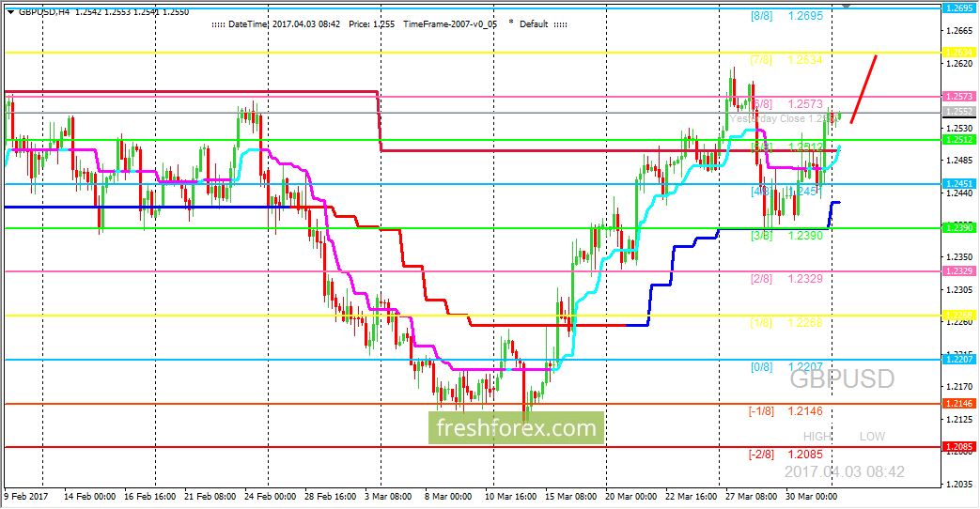The height and width of the screenshot is (509, 980).
Task: Click the '24 Feb 00:00' time axis label
Action: pyautogui.click(x=270, y=497)
